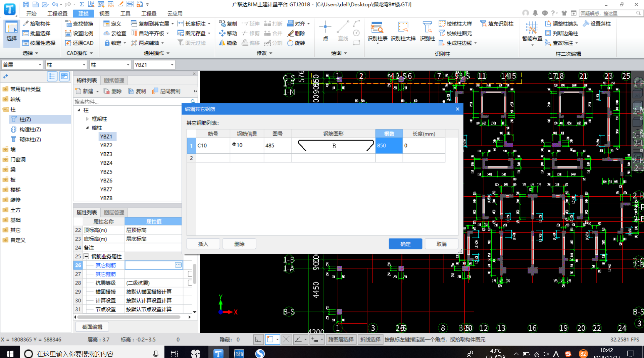Screen dimensions: 644x358
Task: Open 云检查 cloud check
Action: click(115, 33)
